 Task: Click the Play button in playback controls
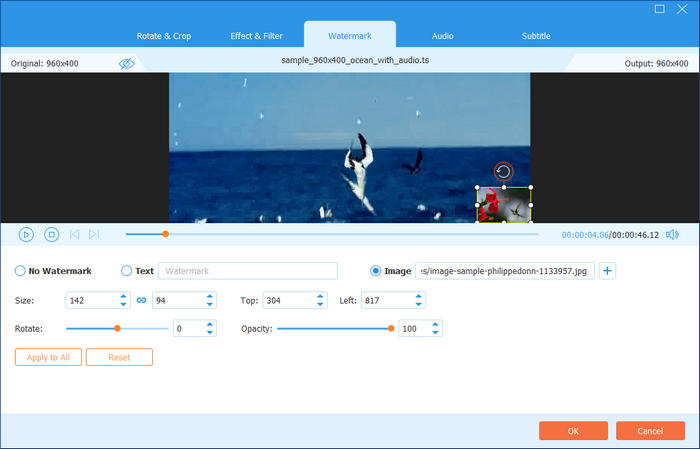(x=26, y=234)
